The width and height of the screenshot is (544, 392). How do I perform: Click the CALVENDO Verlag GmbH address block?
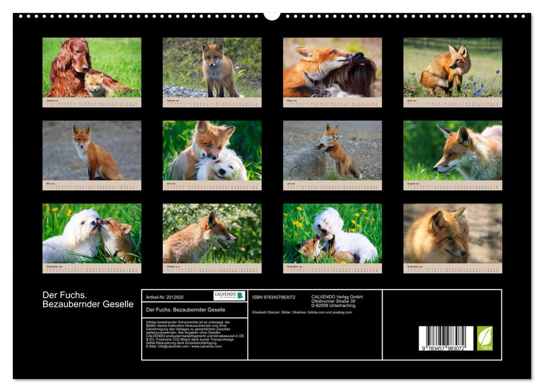tap(336, 300)
